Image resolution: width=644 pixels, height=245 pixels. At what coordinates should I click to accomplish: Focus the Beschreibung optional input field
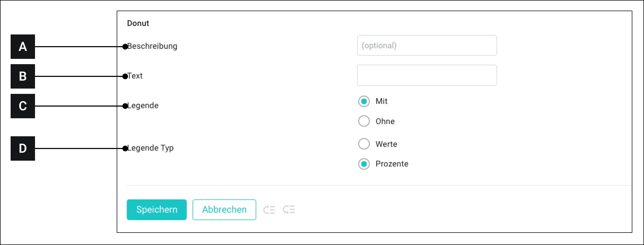427,46
